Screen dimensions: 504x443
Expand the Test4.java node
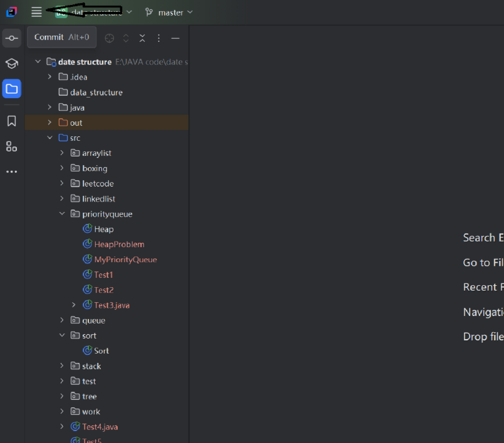[62, 427]
